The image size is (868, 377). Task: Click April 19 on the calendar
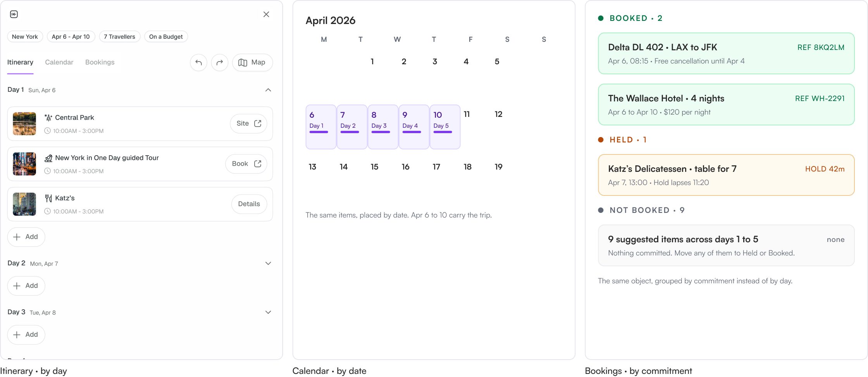click(498, 167)
